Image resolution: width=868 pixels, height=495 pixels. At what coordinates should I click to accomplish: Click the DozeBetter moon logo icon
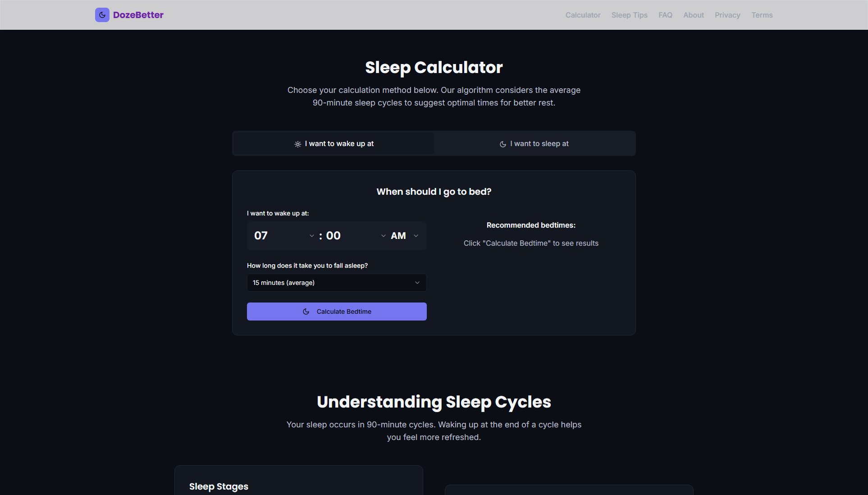tap(102, 15)
